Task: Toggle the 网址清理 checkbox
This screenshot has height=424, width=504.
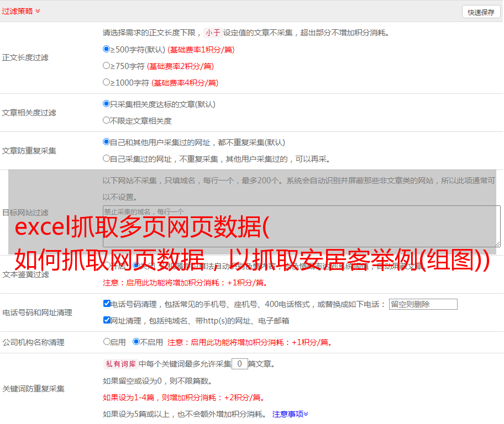Action: point(107,320)
